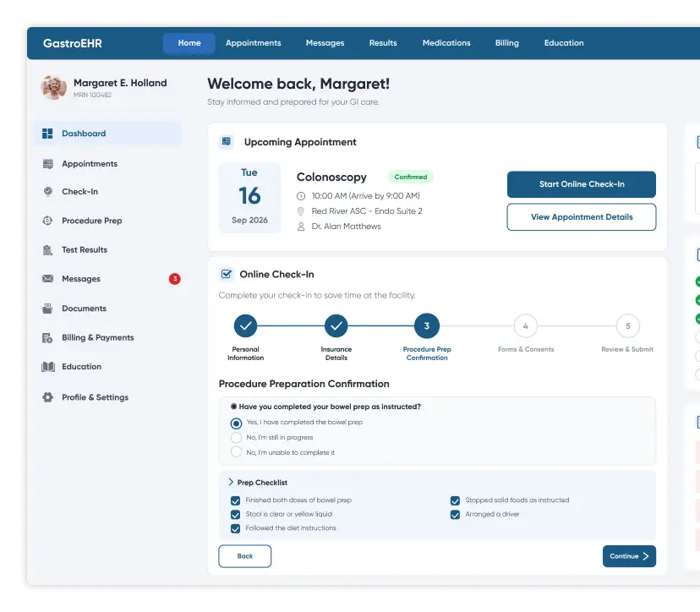Viewport: 700px width, 612px height.
Task: Click step 3 Procedure Prep Confirmation circle
Action: (427, 325)
